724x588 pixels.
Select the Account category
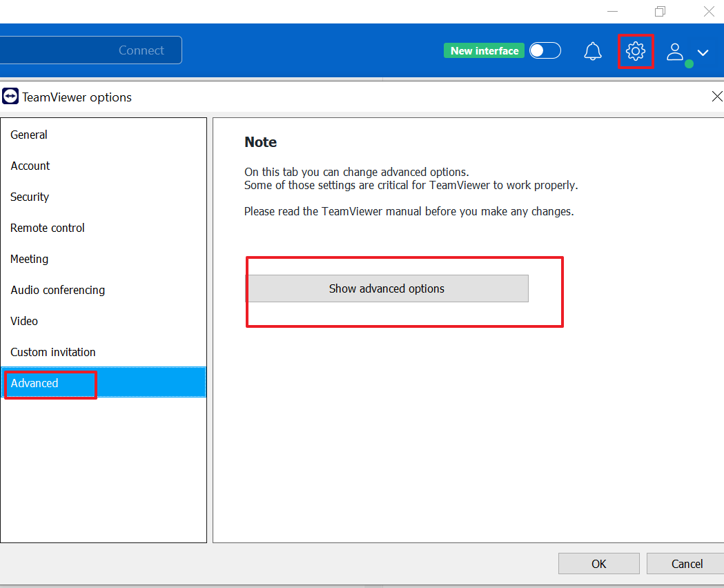(x=104, y=166)
